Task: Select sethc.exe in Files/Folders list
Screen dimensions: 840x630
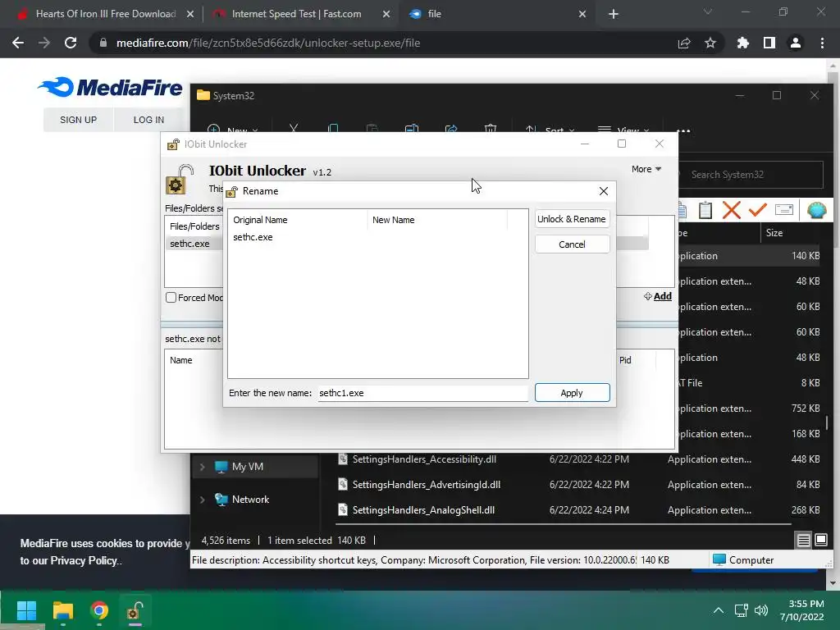Action: tap(189, 243)
